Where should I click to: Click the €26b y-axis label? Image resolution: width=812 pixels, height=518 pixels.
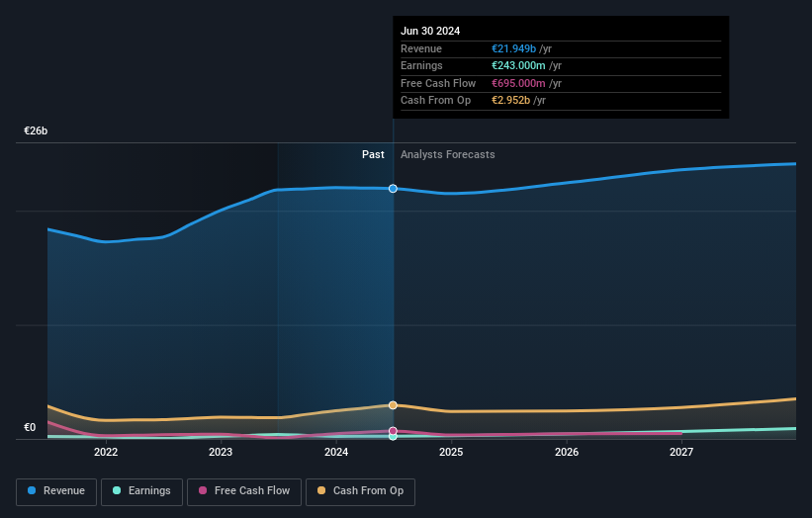(36, 130)
